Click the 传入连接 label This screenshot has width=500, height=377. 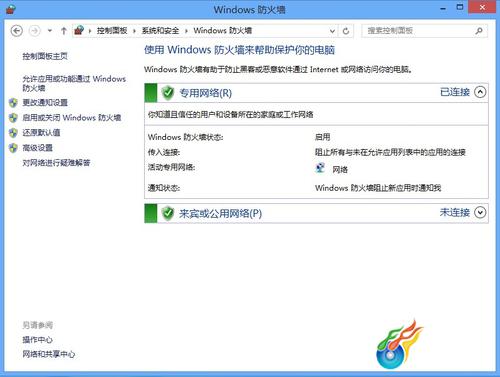pyautogui.click(x=164, y=152)
